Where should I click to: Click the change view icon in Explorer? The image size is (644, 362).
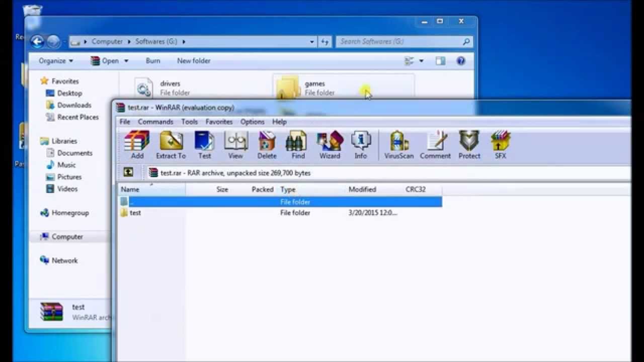410,61
